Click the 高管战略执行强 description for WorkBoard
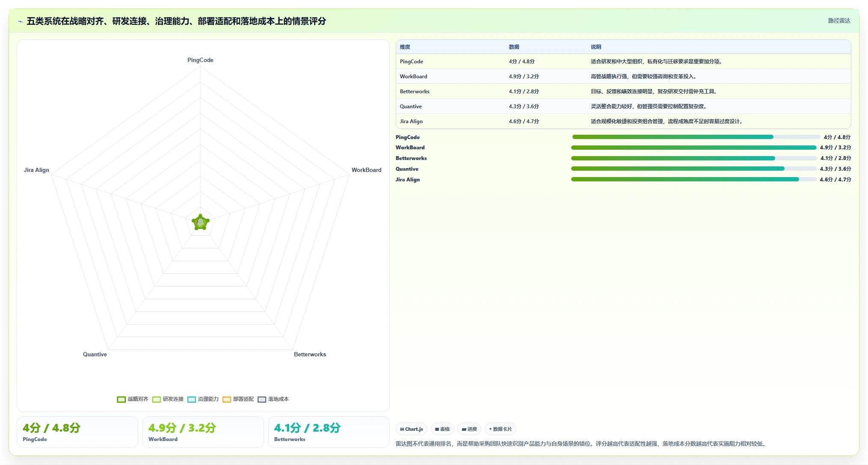868x465 pixels. 644,77
